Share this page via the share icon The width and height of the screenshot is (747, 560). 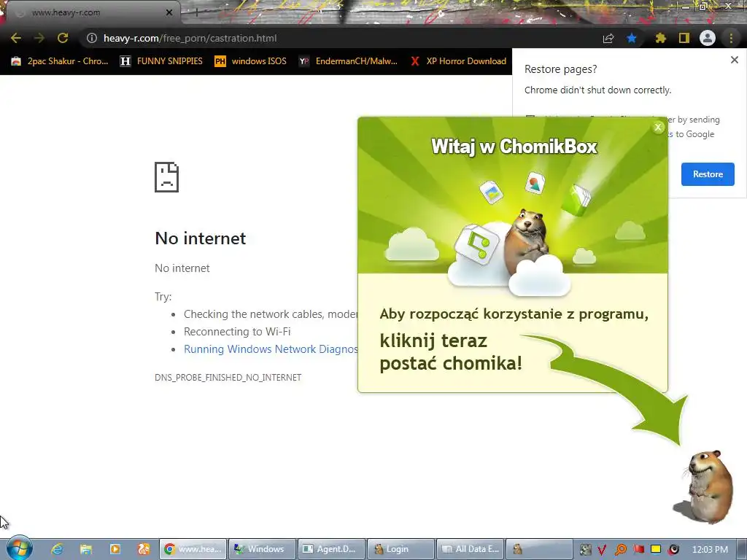(x=608, y=38)
